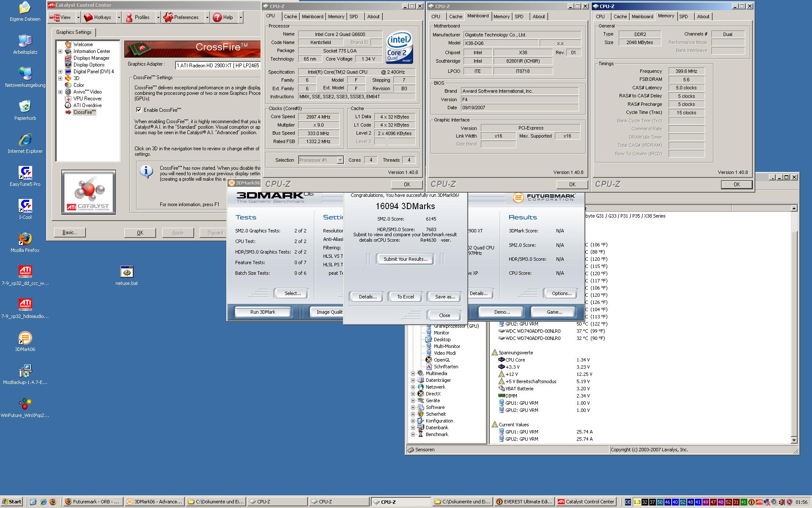Click Show Desktop quick launch icon
Image resolution: width=812 pixels, height=508 pixels.
[x=33, y=502]
